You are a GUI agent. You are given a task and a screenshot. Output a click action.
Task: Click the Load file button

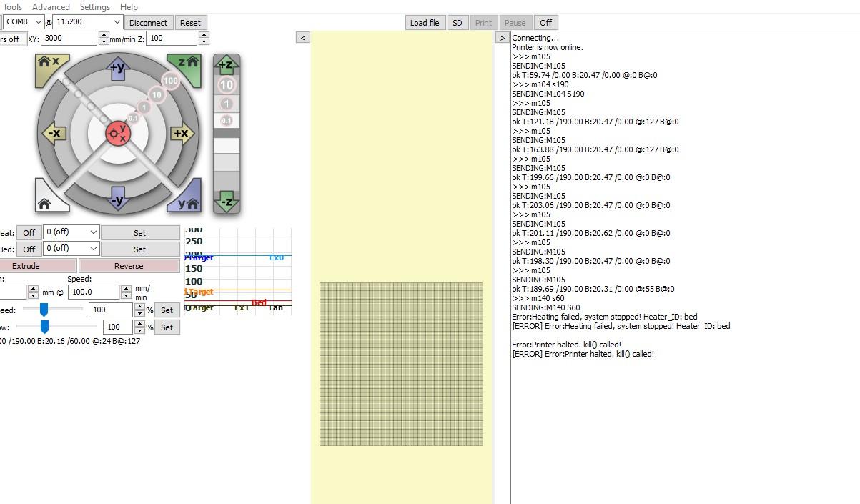point(424,22)
